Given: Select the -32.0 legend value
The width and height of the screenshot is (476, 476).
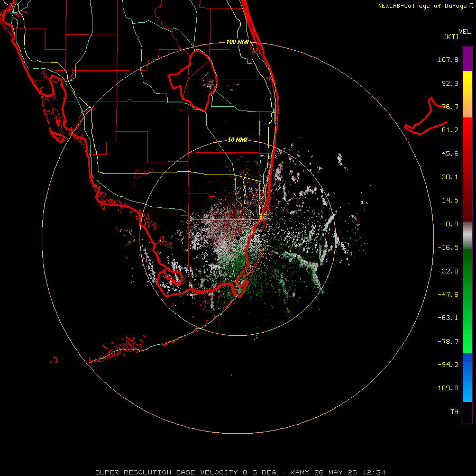Looking at the screenshot, I should (448, 271).
